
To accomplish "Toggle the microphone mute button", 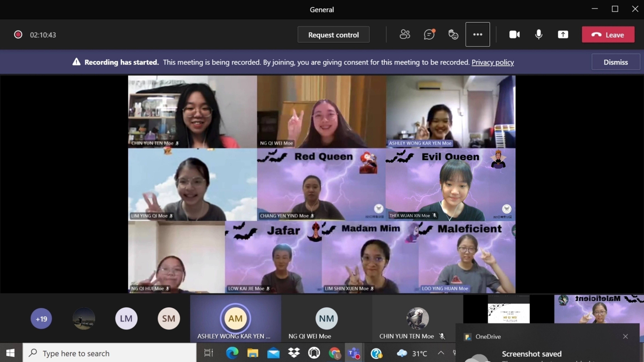I will (x=539, y=34).
